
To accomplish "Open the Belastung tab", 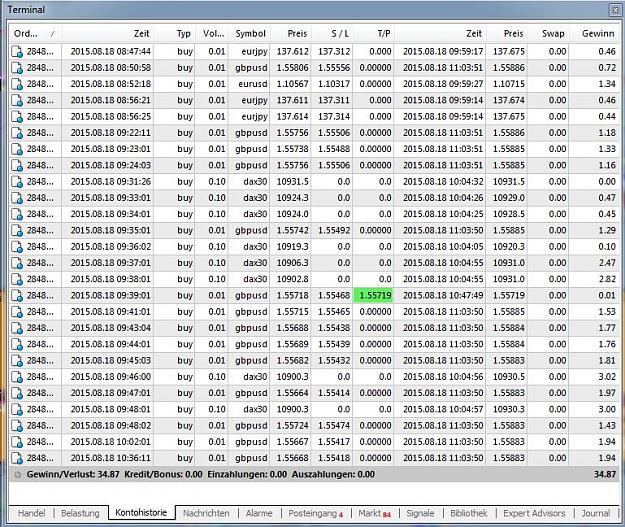I will (80, 513).
